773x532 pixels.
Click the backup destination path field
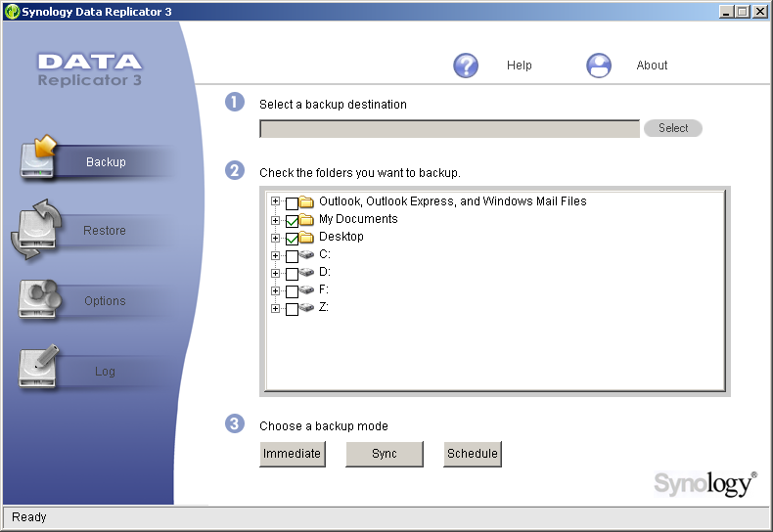pos(449,128)
